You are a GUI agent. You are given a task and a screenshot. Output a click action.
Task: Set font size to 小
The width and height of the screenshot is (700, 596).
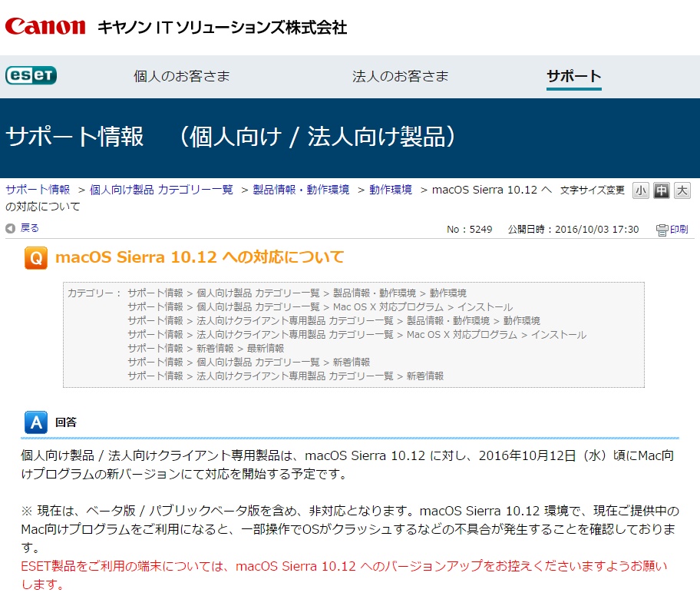pyautogui.click(x=641, y=190)
